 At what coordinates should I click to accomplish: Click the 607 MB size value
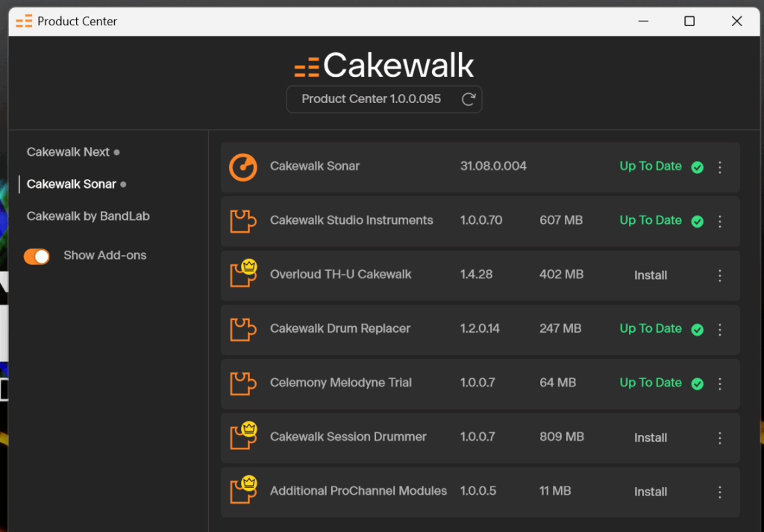[x=561, y=220]
